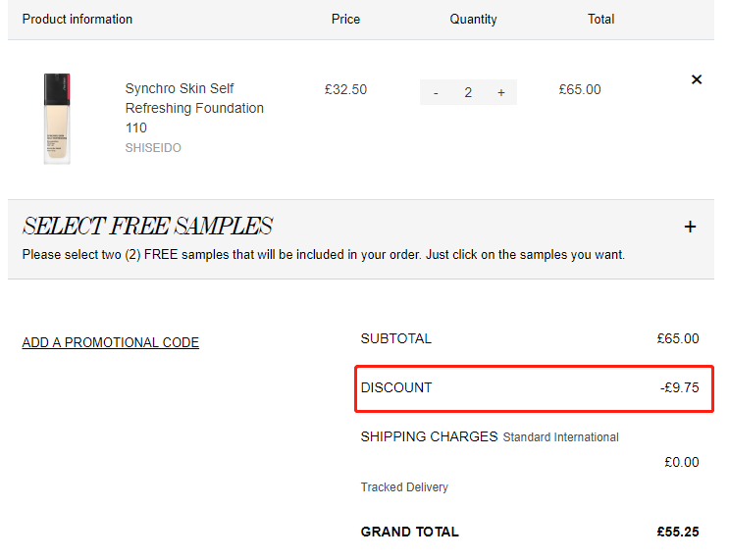Remove the Synchro Skin foundation item from the cart
This screenshot has height=560, width=729.
[x=696, y=79]
